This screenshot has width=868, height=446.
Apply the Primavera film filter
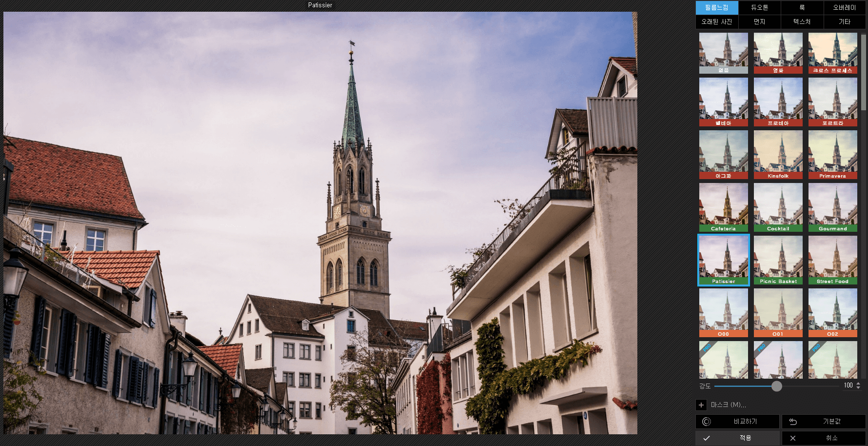click(x=832, y=155)
